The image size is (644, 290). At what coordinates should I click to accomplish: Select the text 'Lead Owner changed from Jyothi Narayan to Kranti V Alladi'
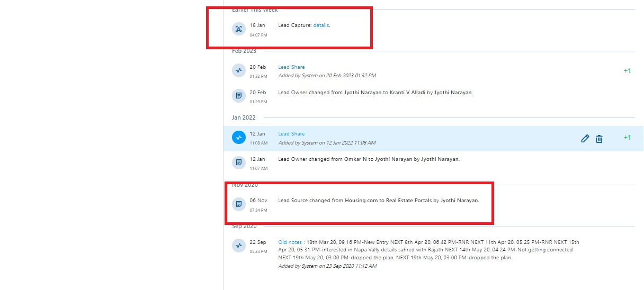point(352,93)
